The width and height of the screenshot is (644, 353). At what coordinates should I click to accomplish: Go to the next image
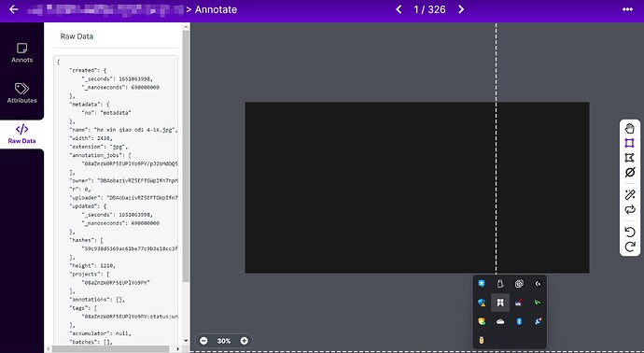461,9
